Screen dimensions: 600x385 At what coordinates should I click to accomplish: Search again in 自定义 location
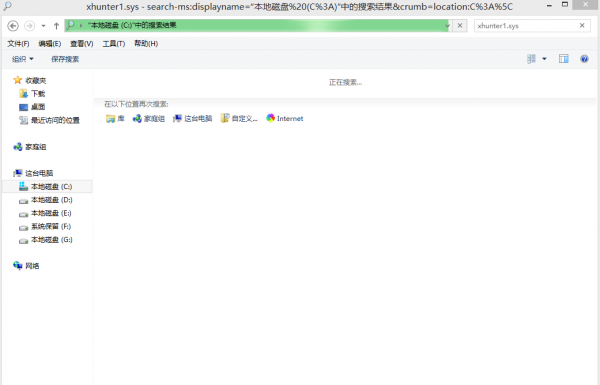click(x=239, y=119)
